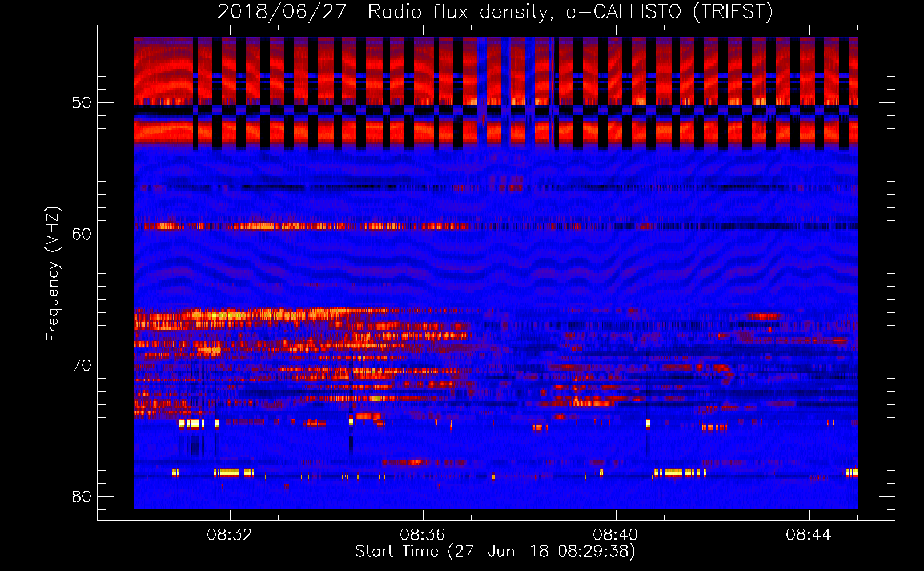Click the 08:40 time tick label
The height and width of the screenshot is (571, 924).
pyautogui.click(x=616, y=535)
